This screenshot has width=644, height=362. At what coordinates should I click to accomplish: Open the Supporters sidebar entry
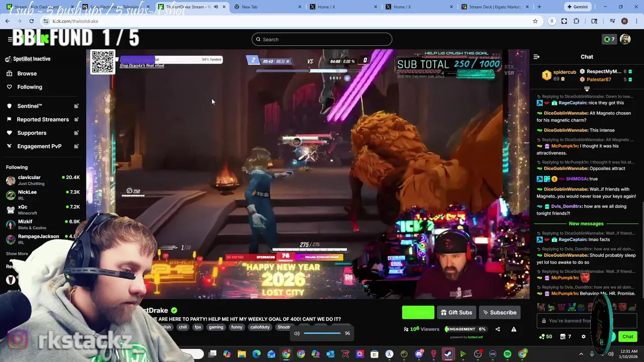point(32,133)
